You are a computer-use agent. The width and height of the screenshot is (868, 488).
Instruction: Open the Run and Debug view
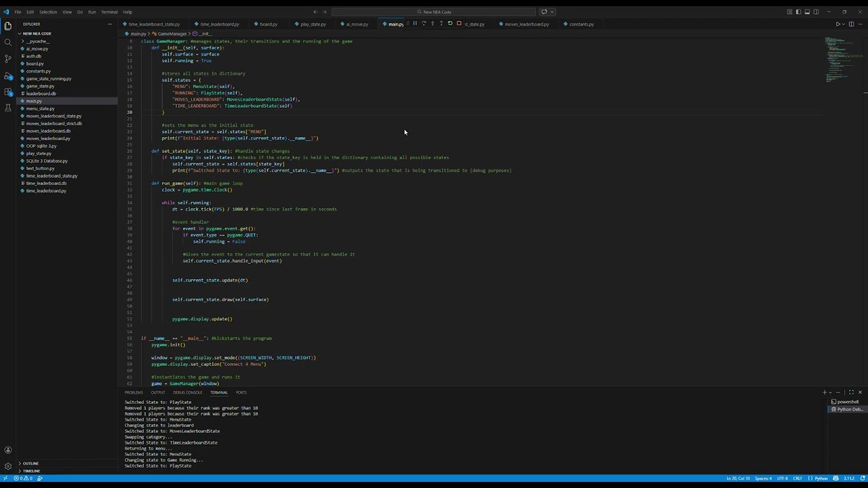coord(8,75)
